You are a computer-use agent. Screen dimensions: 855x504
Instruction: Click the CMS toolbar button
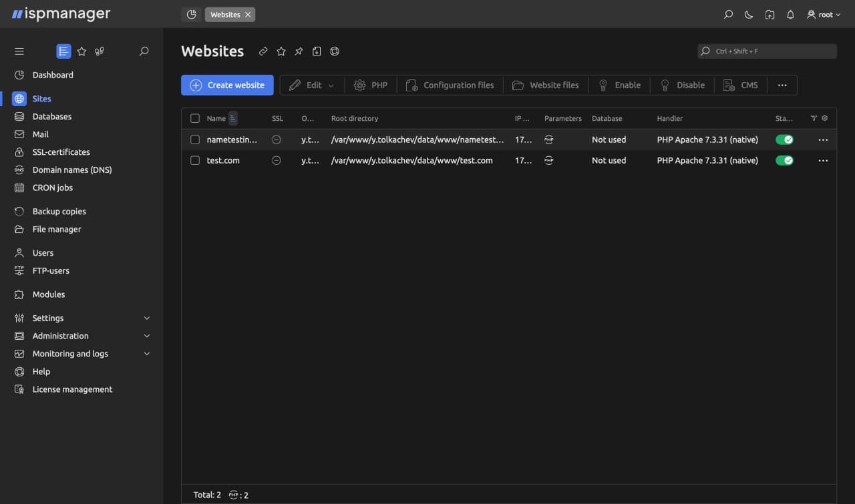pyautogui.click(x=741, y=85)
